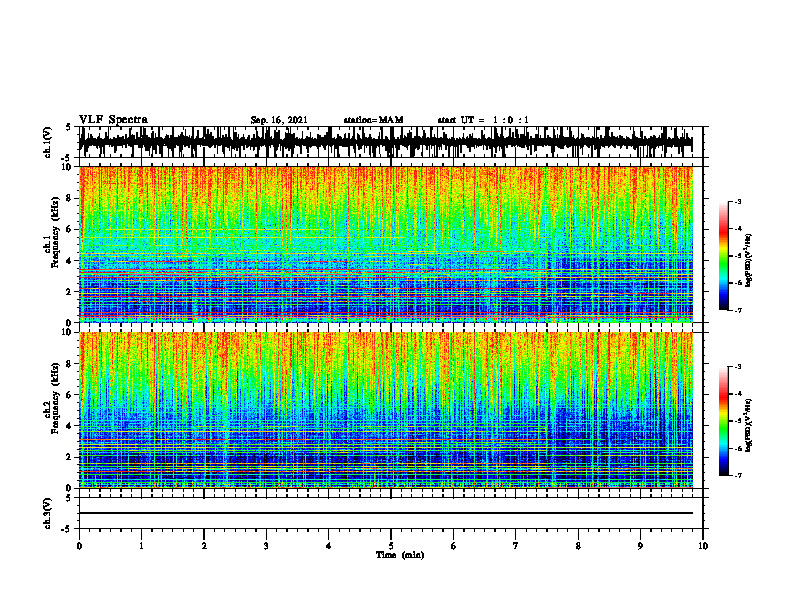Click time-axis tick label "9"

[640, 546]
